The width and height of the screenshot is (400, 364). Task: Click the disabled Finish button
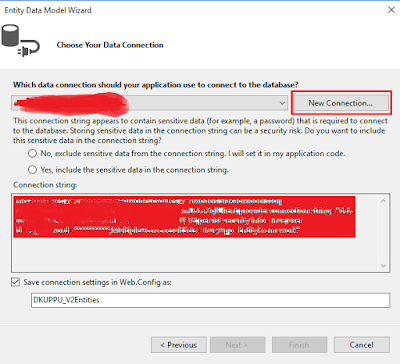click(299, 345)
